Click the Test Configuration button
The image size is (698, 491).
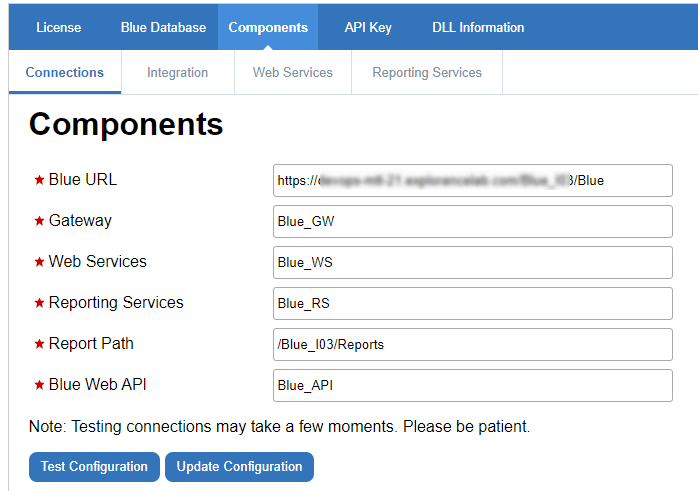pos(94,467)
